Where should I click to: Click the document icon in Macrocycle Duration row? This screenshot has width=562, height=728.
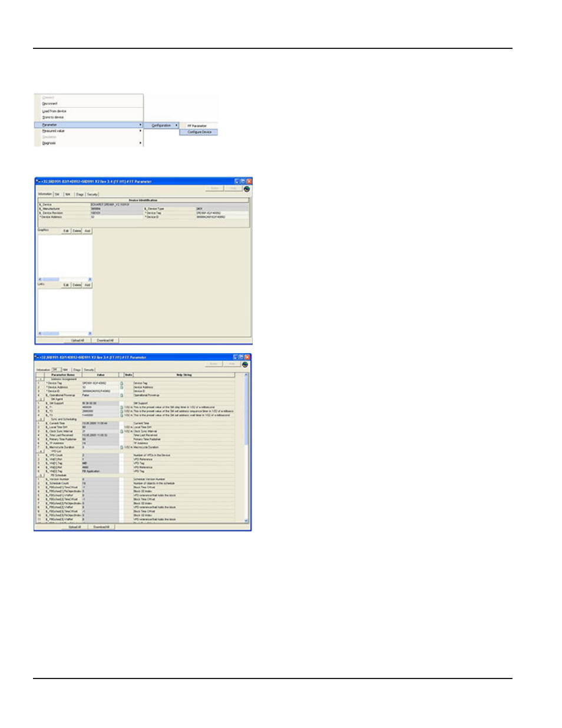tap(121, 447)
